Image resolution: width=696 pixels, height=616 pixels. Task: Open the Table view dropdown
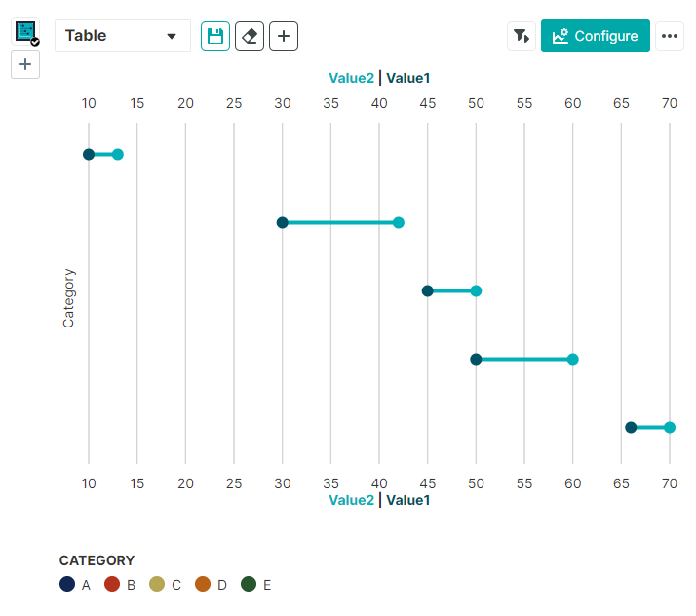coord(123,36)
